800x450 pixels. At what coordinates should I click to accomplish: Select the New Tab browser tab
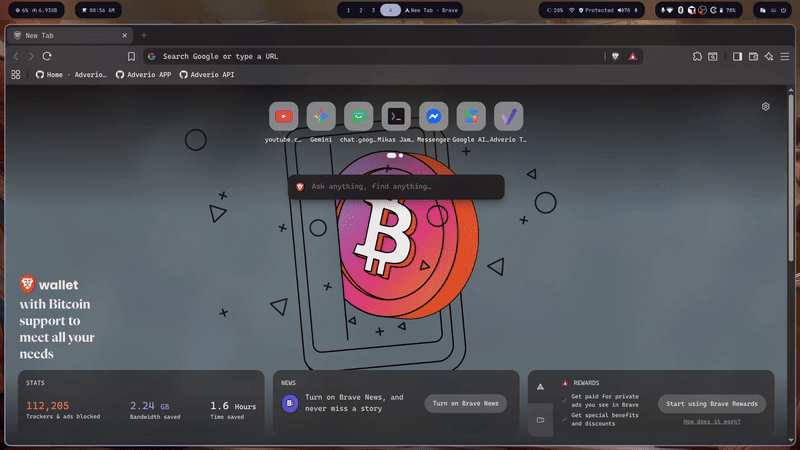pyautogui.click(x=70, y=36)
